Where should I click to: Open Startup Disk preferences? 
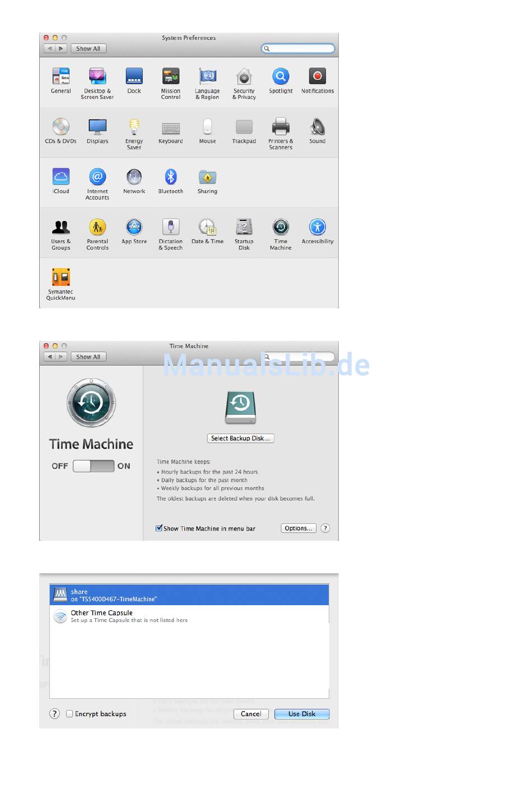[x=244, y=234]
